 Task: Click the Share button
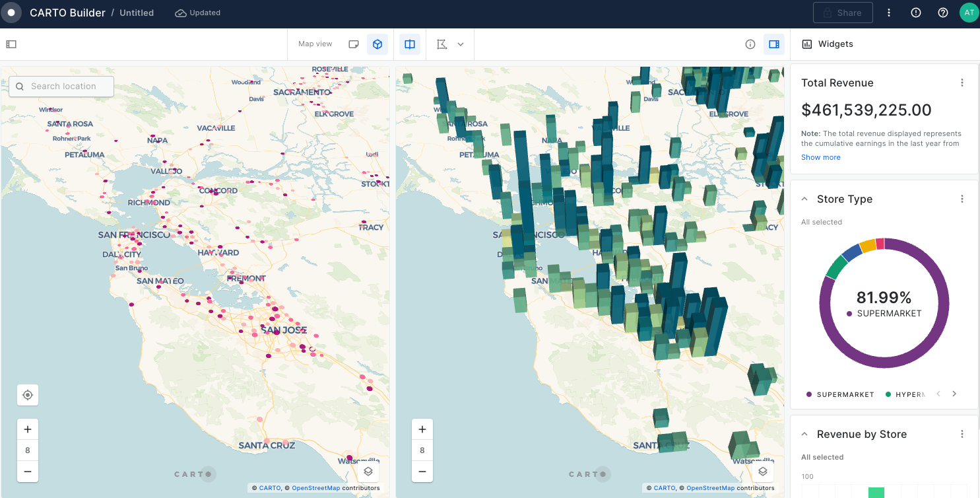(843, 13)
